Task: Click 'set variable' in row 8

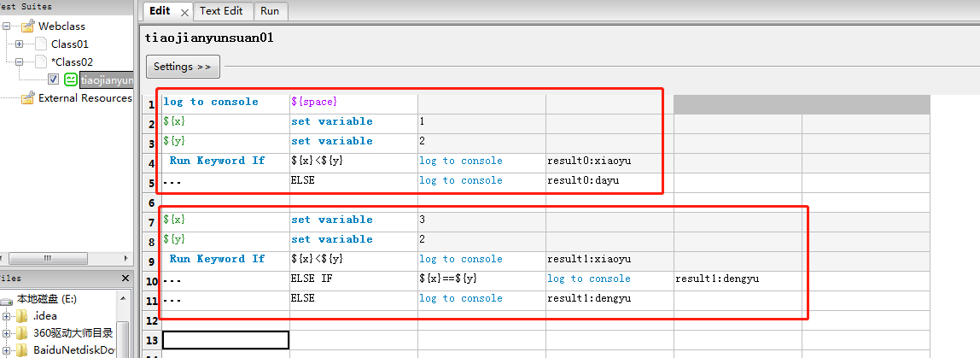Action: [353, 241]
